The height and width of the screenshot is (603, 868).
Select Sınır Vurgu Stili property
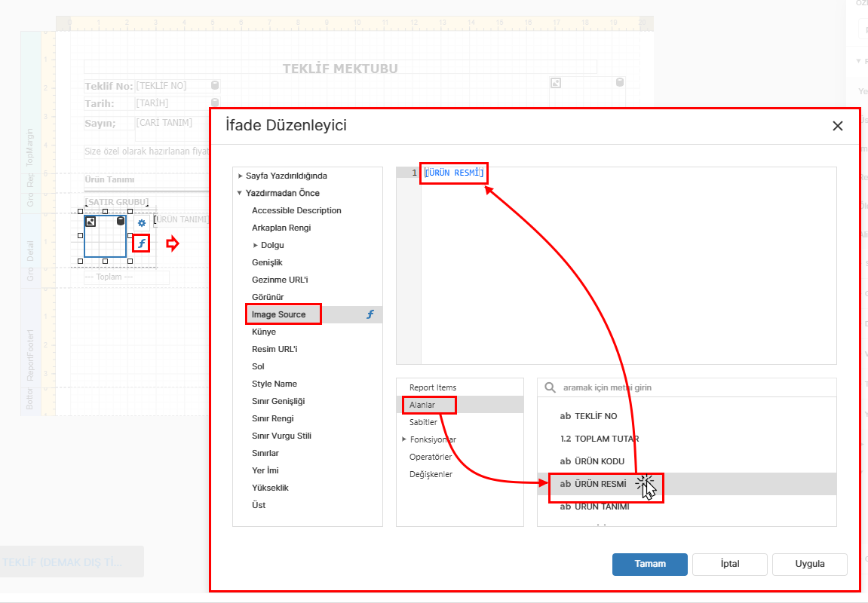coord(281,436)
